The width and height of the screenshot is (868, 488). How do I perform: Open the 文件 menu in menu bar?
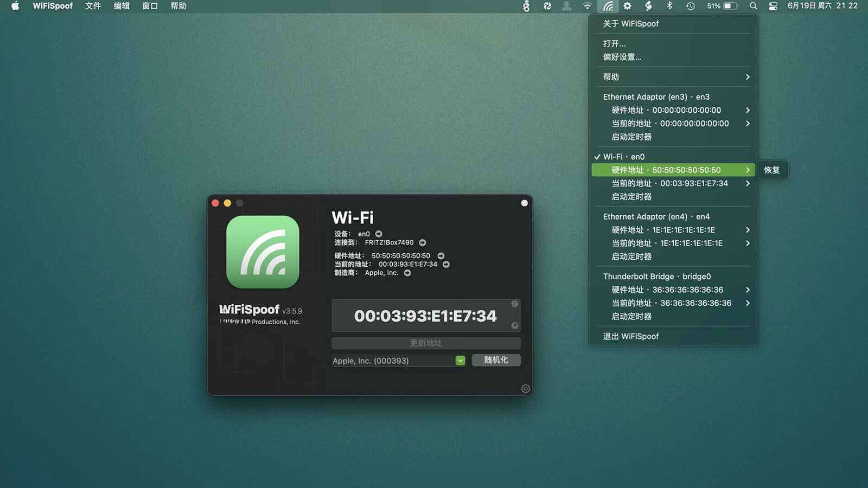[x=93, y=6]
